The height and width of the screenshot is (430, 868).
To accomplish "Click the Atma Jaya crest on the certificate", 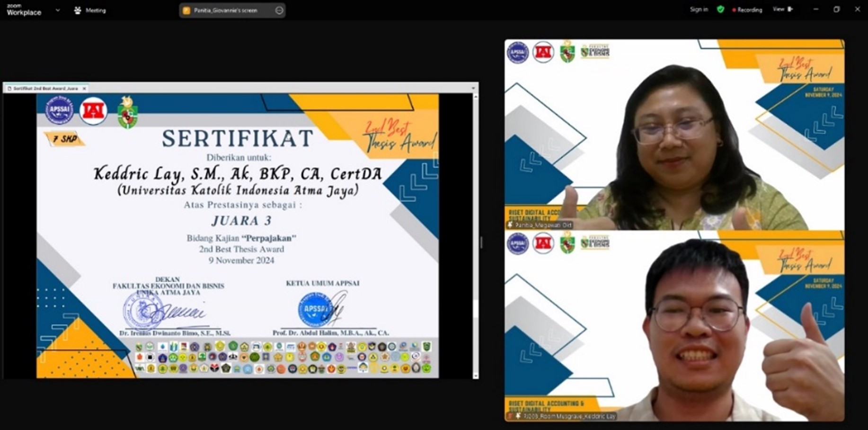I will [x=127, y=112].
